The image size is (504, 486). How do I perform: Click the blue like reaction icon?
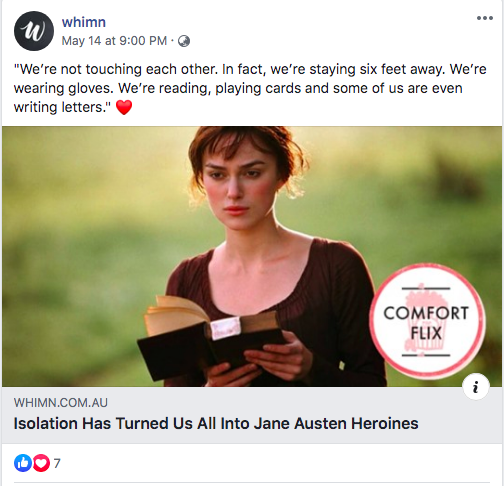pyautogui.click(x=23, y=463)
